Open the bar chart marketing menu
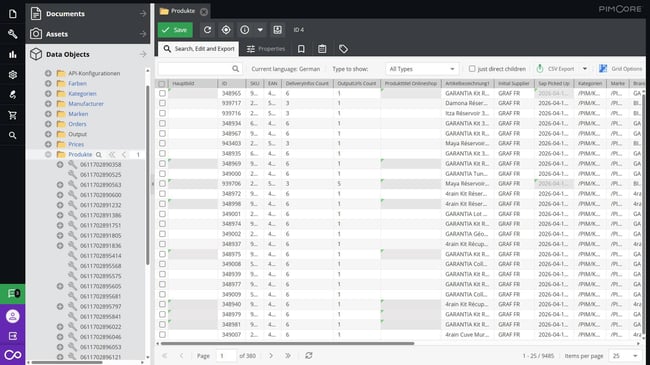 click(12, 54)
